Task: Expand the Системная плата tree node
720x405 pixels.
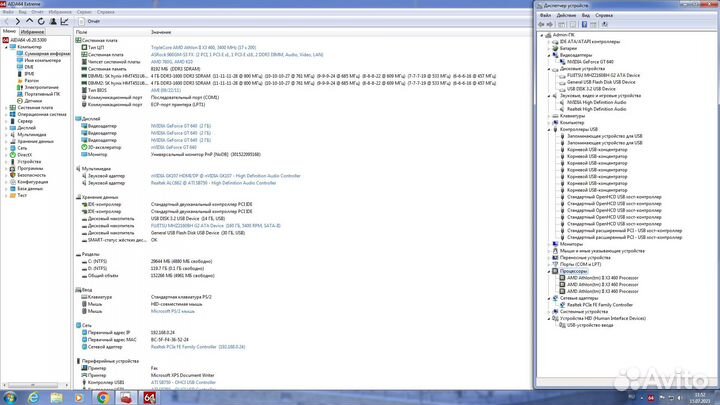Action: tap(6, 107)
